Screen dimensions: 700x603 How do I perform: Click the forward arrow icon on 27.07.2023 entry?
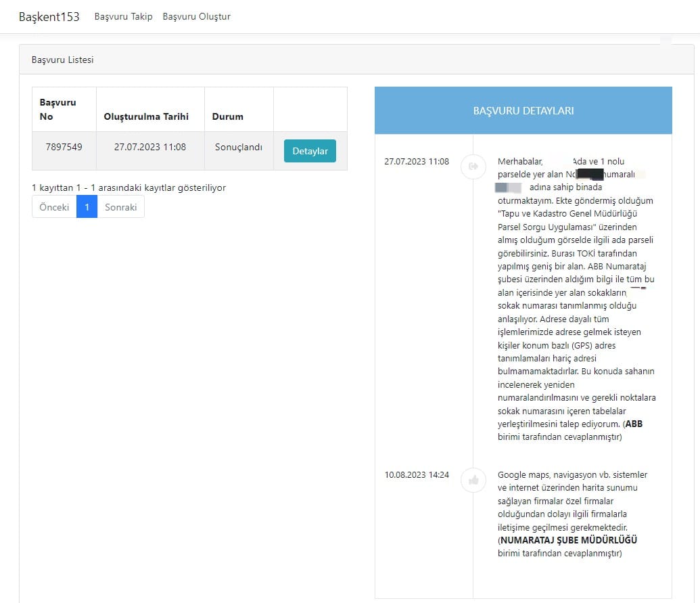pyautogui.click(x=473, y=166)
